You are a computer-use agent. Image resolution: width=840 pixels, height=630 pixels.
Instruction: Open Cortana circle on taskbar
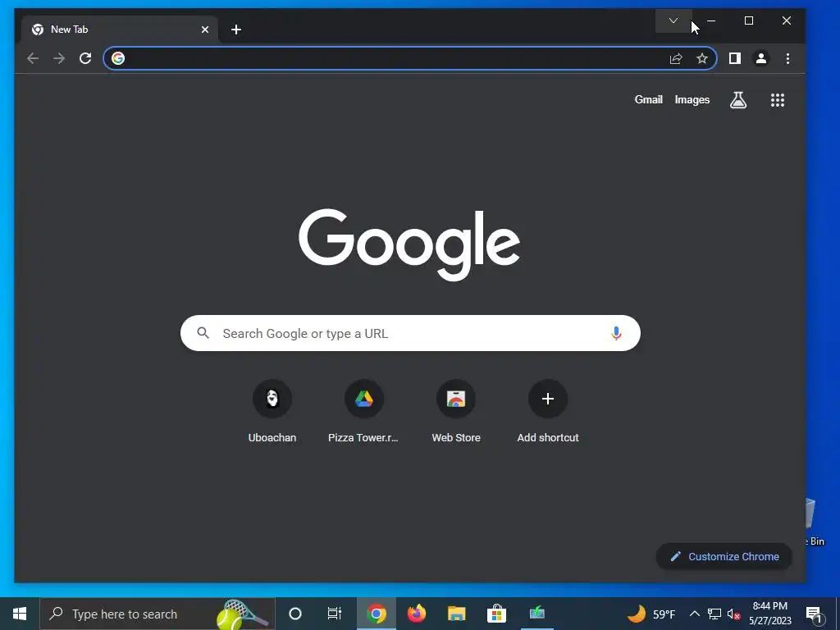pyautogui.click(x=295, y=614)
